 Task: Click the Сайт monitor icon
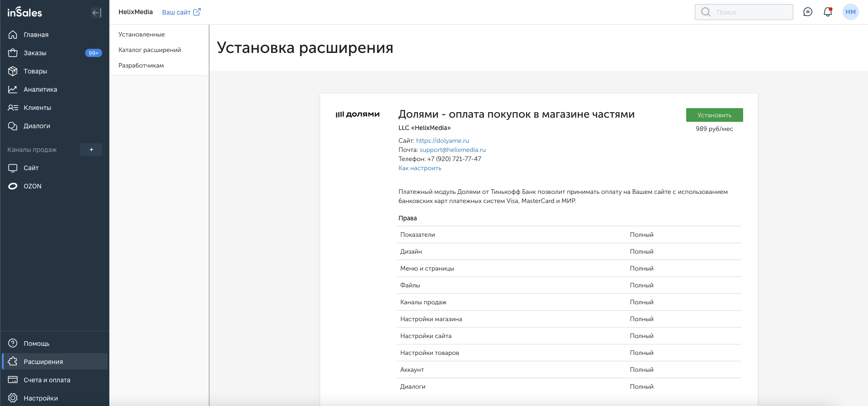coord(13,168)
